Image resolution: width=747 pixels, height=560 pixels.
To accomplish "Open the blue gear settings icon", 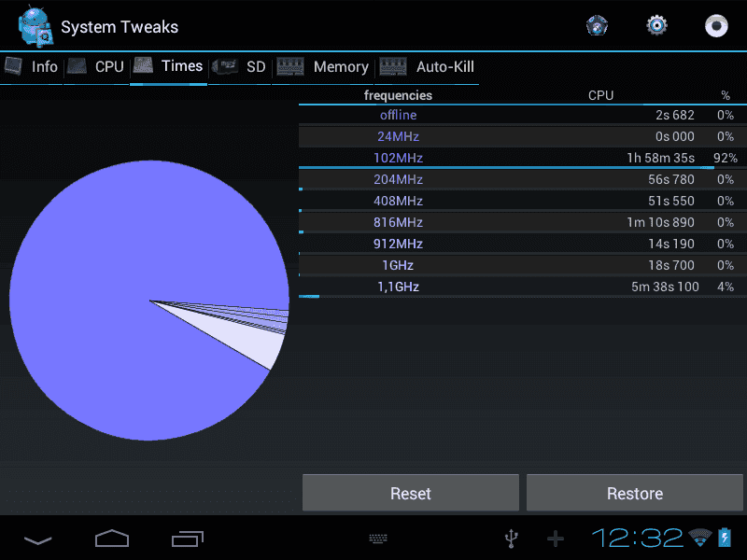I will tap(656, 25).
